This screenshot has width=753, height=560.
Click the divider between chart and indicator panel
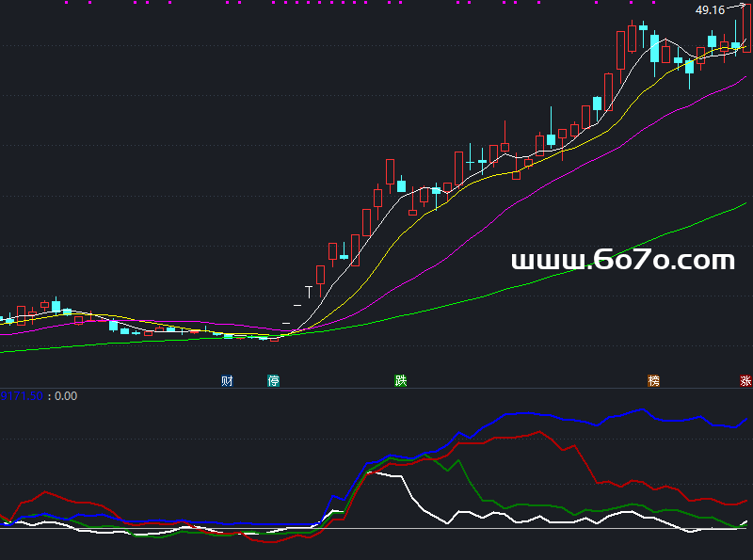coord(376,388)
